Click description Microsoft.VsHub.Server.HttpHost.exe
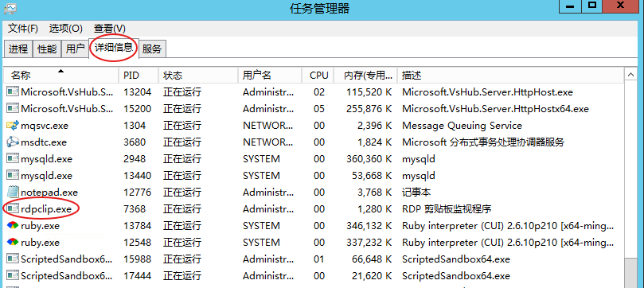This screenshot has width=644, height=288. [x=487, y=92]
